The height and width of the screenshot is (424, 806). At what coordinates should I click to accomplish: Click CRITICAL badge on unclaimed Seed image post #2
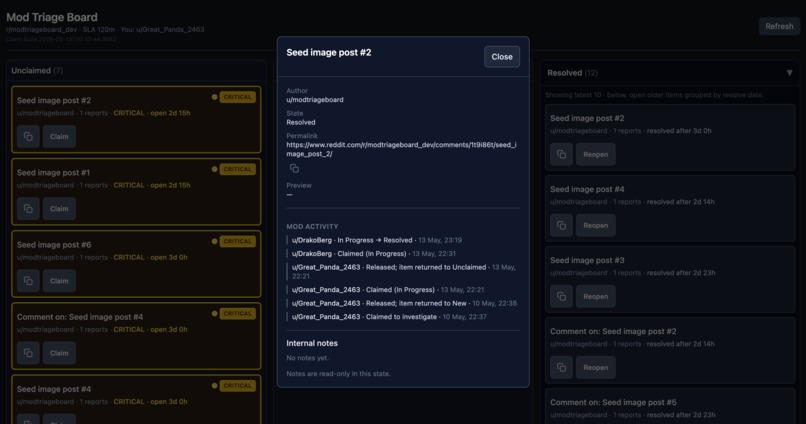(x=237, y=97)
